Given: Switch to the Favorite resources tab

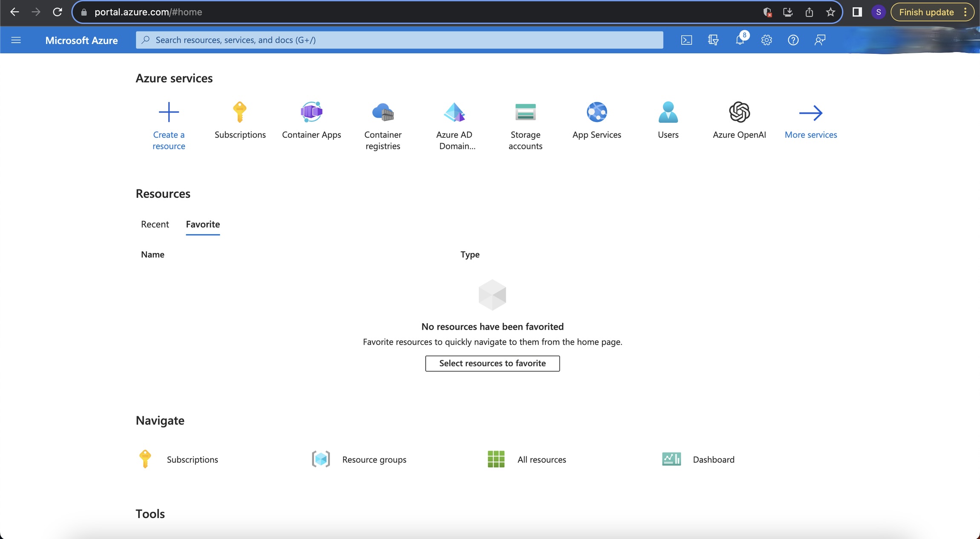Looking at the screenshot, I should tap(203, 224).
